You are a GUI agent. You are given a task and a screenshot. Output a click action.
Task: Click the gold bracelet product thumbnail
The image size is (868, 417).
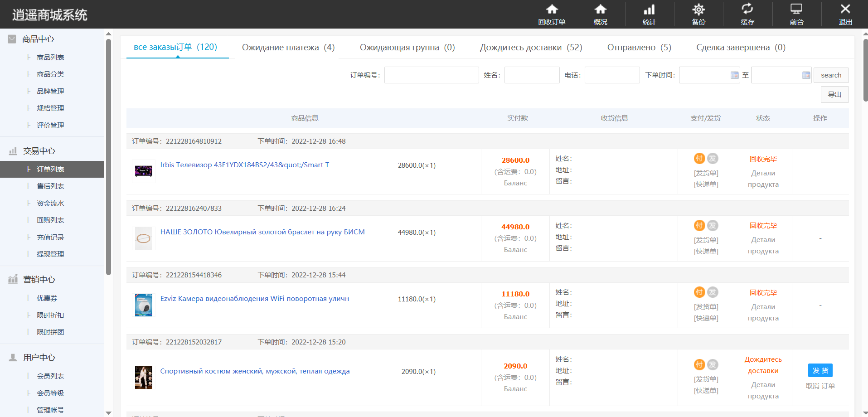[x=143, y=238]
